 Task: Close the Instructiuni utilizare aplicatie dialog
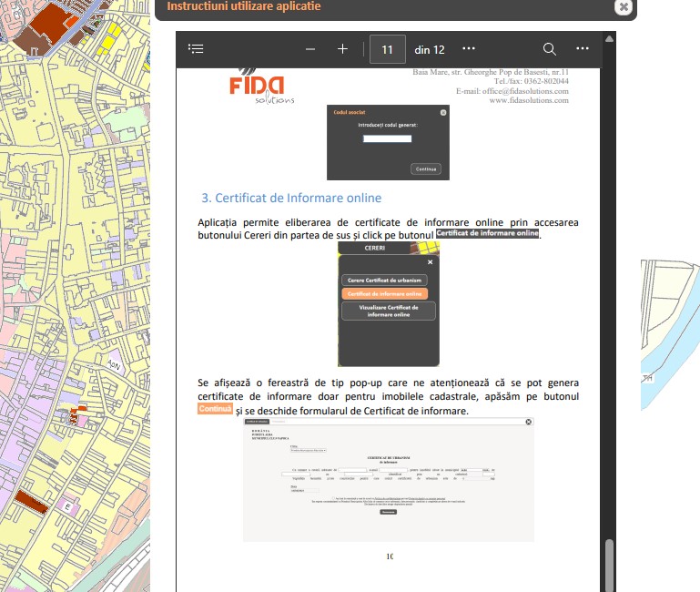point(624,6)
